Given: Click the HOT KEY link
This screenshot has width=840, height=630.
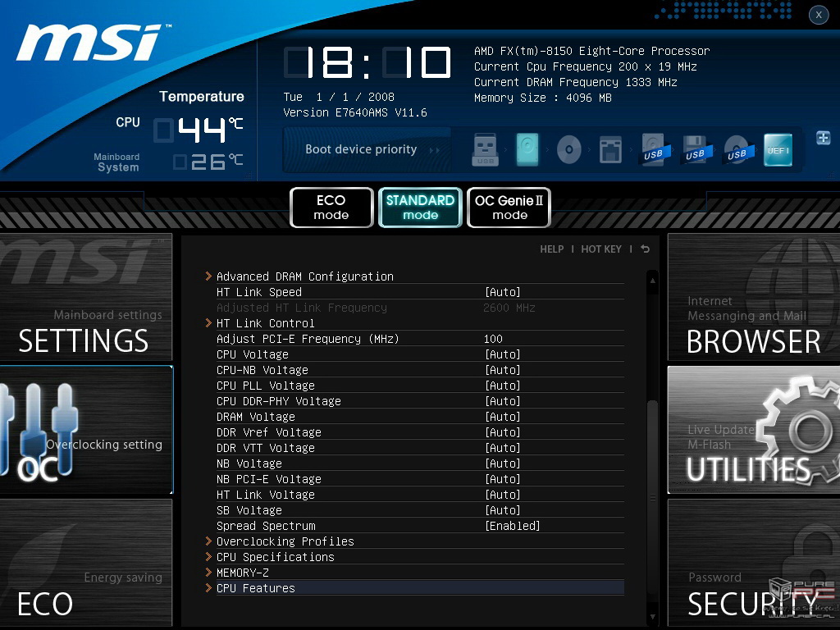Looking at the screenshot, I should tap(600, 249).
